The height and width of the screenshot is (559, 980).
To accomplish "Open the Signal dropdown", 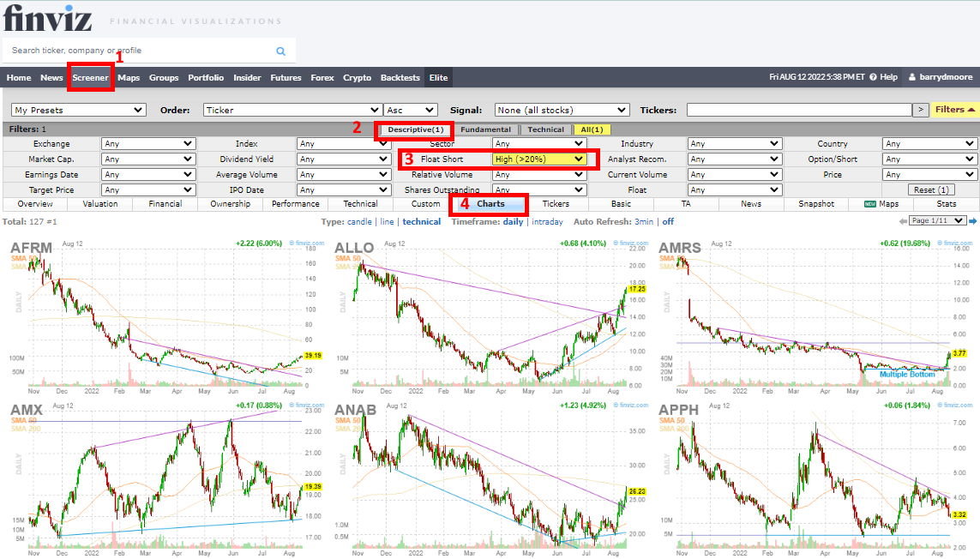I will pos(561,109).
